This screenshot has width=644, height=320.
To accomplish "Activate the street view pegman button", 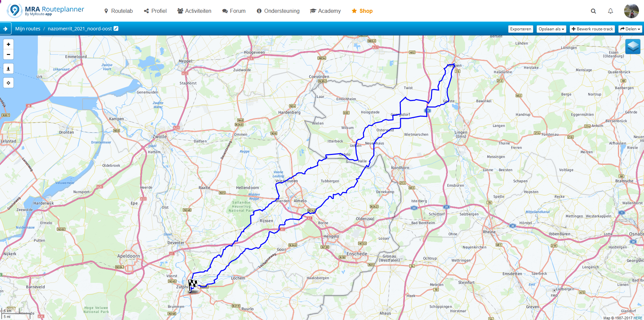I will (x=8, y=69).
